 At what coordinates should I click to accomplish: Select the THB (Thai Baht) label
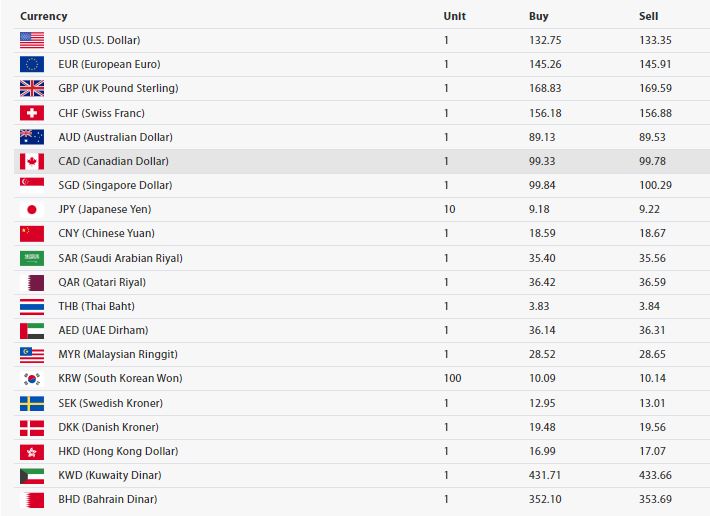click(x=96, y=306)
